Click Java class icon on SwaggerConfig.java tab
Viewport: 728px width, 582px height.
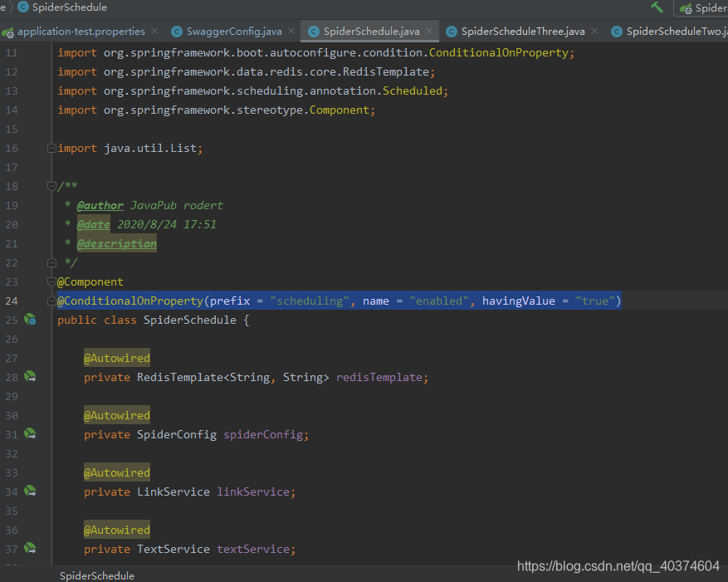(x=176, y=31)
